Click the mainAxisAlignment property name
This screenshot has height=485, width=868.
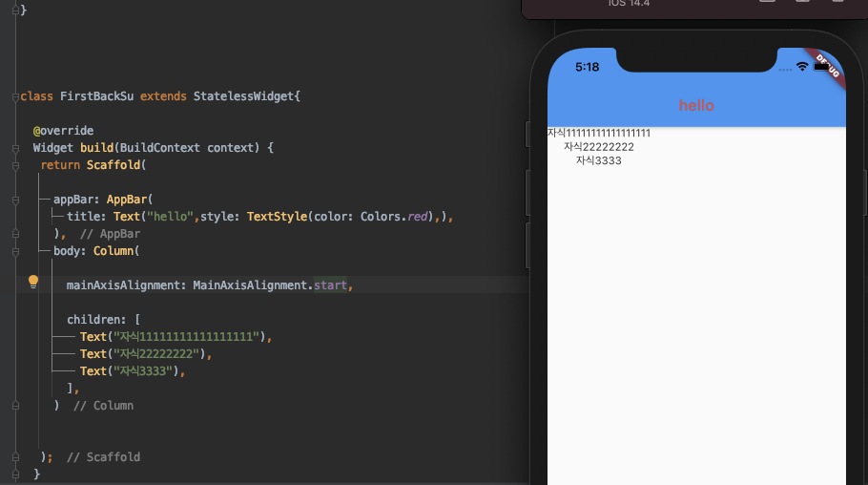pyautogui.click(x=123, y=285)
